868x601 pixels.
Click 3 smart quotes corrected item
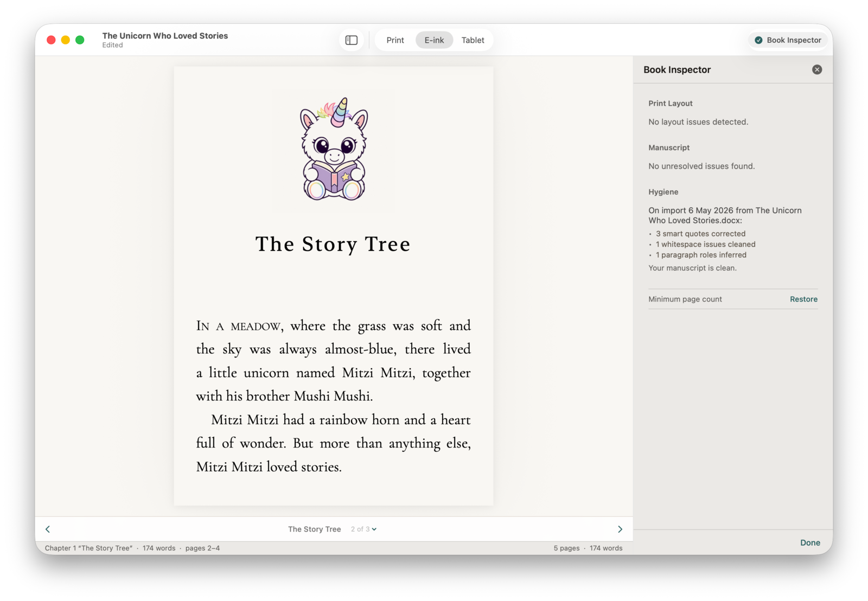pos(700,234)
